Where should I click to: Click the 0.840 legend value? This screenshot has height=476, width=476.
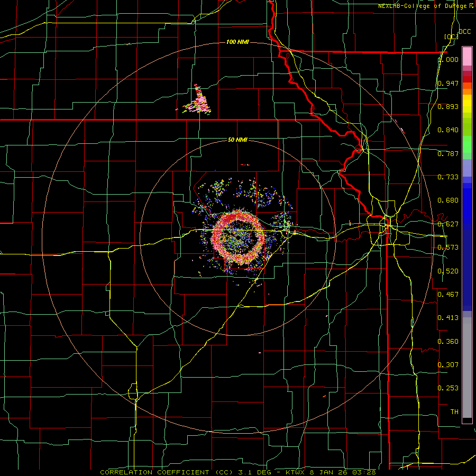(448, 130)
